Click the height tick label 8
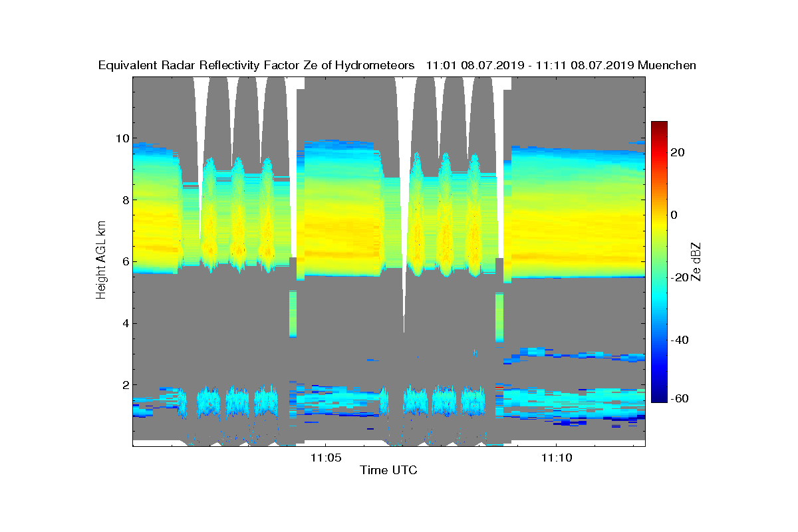Viewport: 798px width, 532px height. 125,200
